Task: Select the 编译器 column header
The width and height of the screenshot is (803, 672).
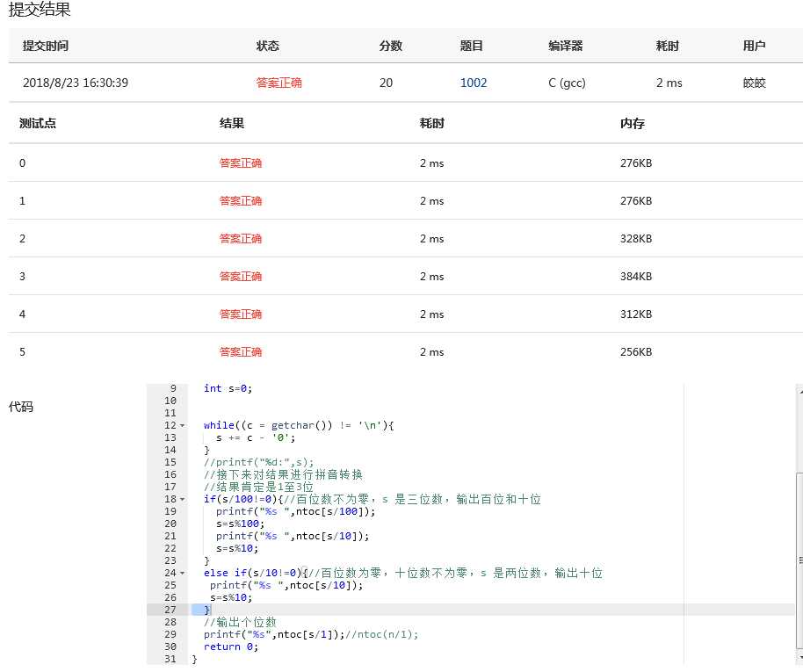Action: click(566, 46)
